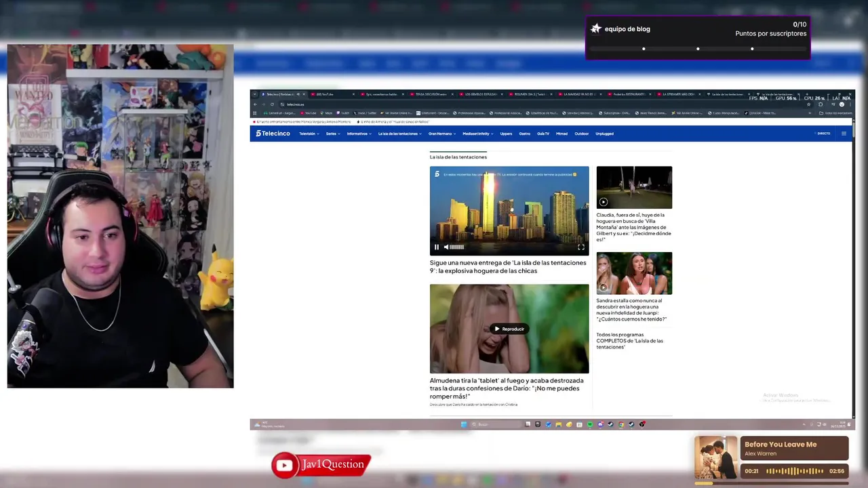Click the star icon on equipo de blog widget

pyautogui.click(x=596, y=28)
